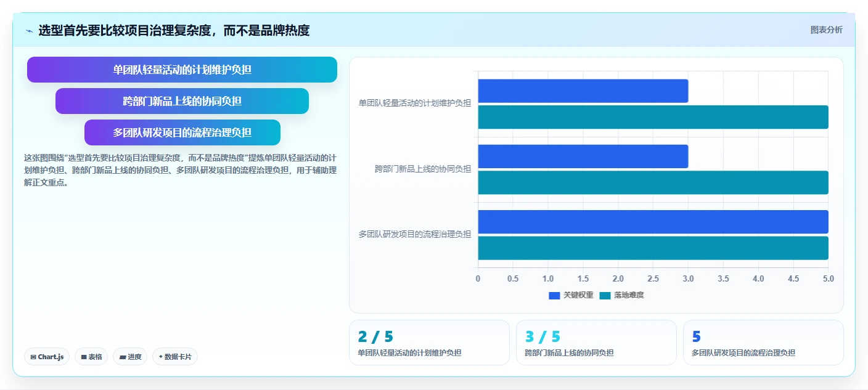Screen dimensions: 868x390
Task: Click x-axis tick label 5.0
Action: pyautogui.click(x=828, y=278)
